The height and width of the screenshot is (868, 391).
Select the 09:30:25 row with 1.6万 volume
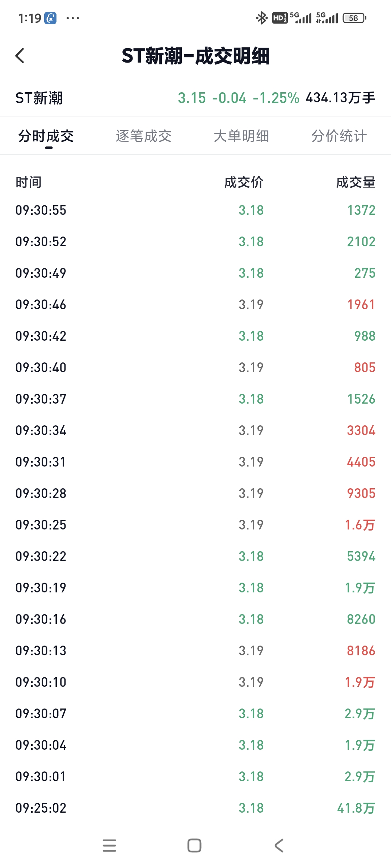pos(195,525)
